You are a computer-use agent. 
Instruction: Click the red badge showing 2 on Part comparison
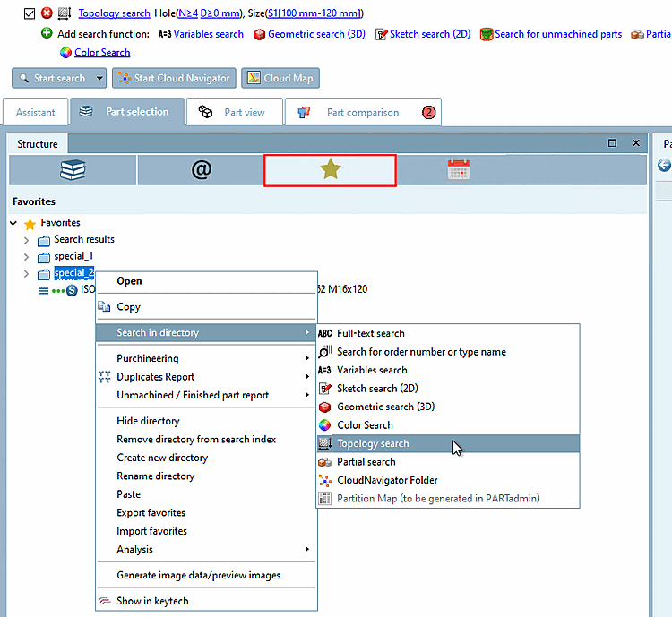click(428, 112)
